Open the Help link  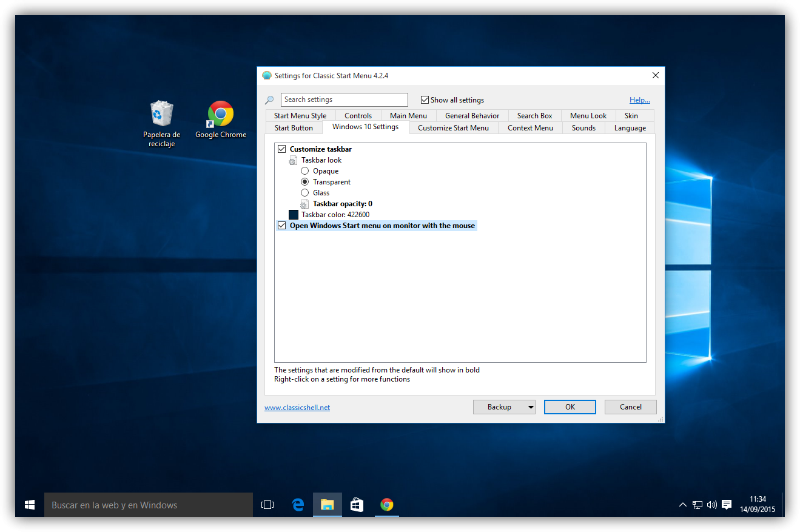[x=640, y=100]
